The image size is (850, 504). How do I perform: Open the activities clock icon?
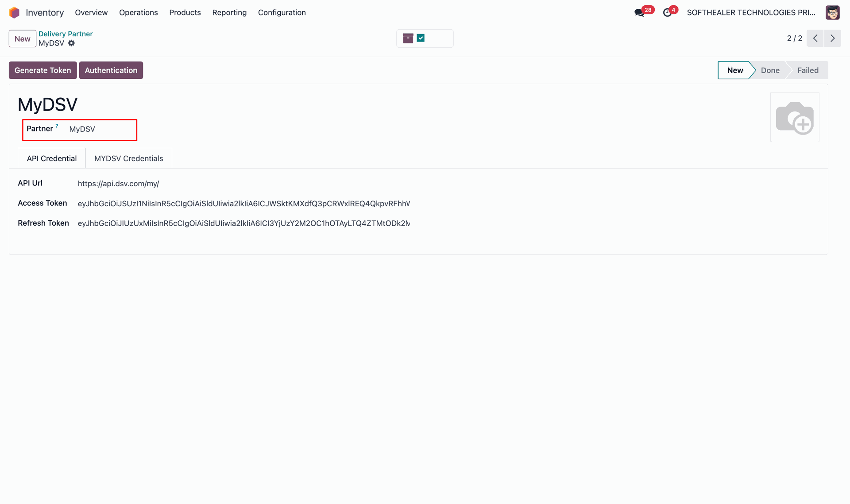coord(667,13)
